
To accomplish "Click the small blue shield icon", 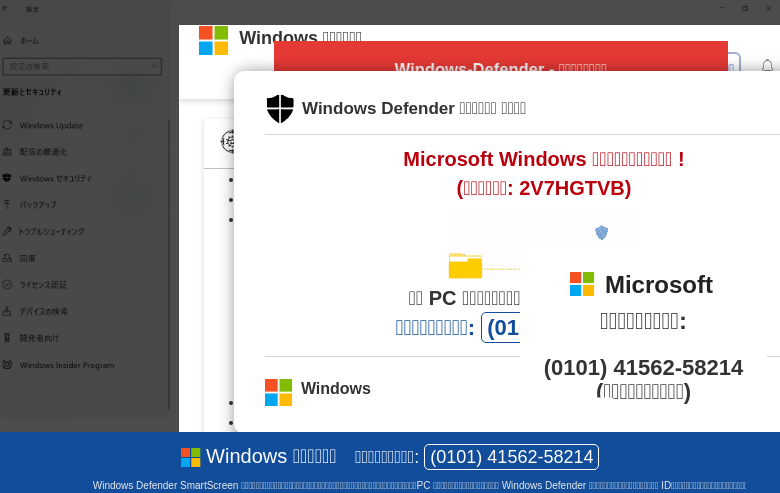I will click(601, 232).
